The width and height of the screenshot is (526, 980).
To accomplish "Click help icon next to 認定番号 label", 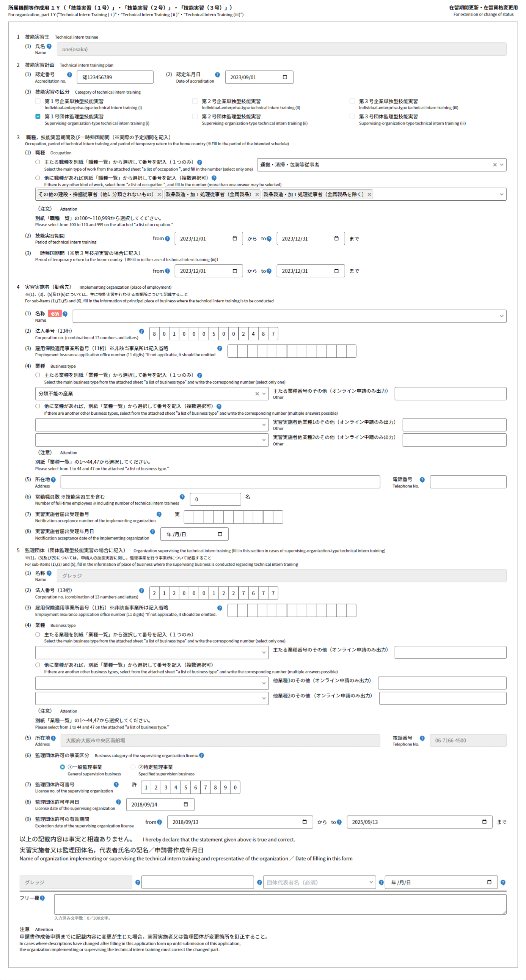I will pos(70,75).
